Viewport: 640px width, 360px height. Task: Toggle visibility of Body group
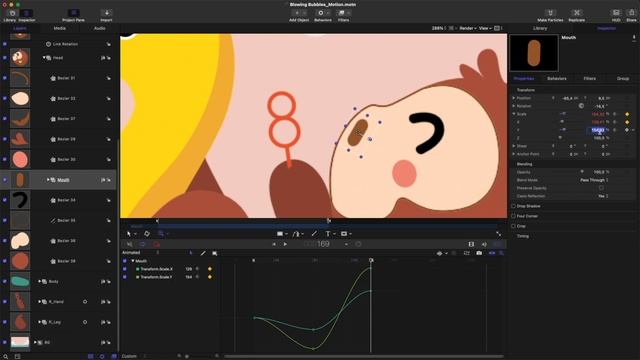click(x=5, y=281)
